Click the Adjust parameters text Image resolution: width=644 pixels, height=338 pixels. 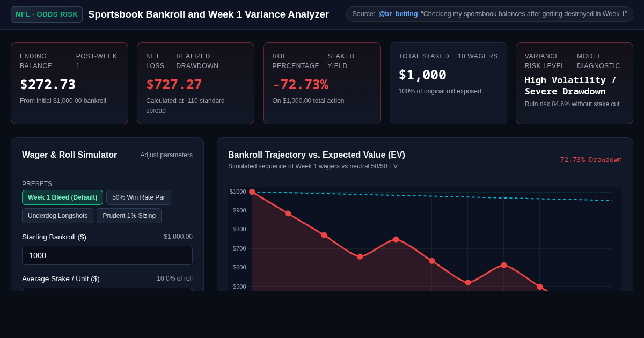coord(166,155)
